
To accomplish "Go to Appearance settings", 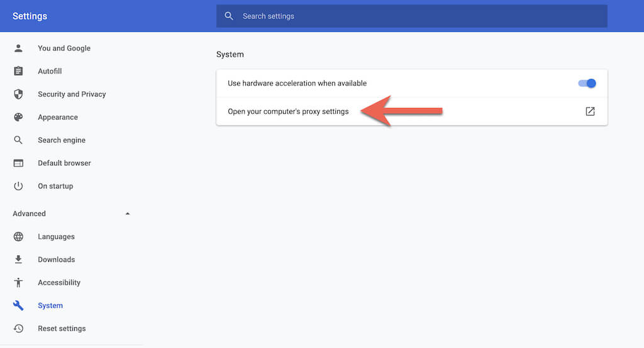I will pos(58,117).
